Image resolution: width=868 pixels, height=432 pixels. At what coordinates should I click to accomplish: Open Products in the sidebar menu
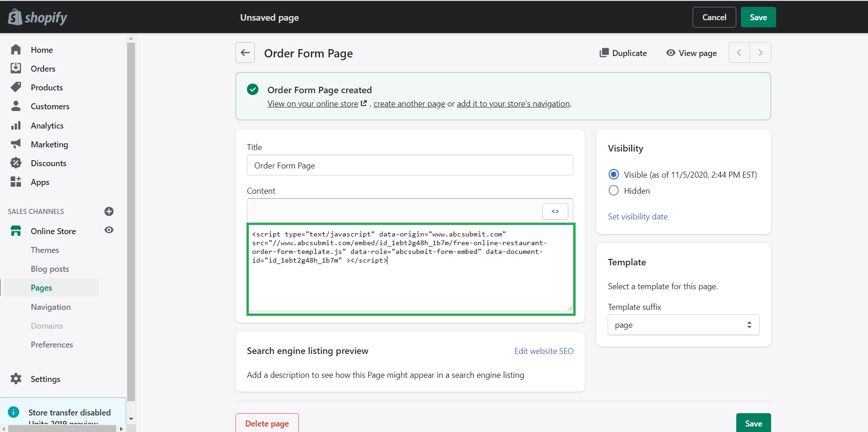click(47, 87)
